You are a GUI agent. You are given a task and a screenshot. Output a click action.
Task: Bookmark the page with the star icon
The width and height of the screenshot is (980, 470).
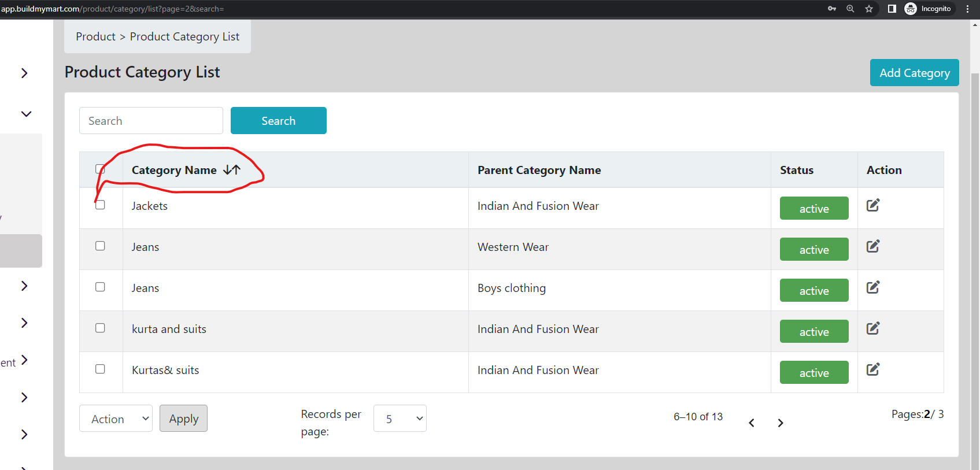click(869, 9)
